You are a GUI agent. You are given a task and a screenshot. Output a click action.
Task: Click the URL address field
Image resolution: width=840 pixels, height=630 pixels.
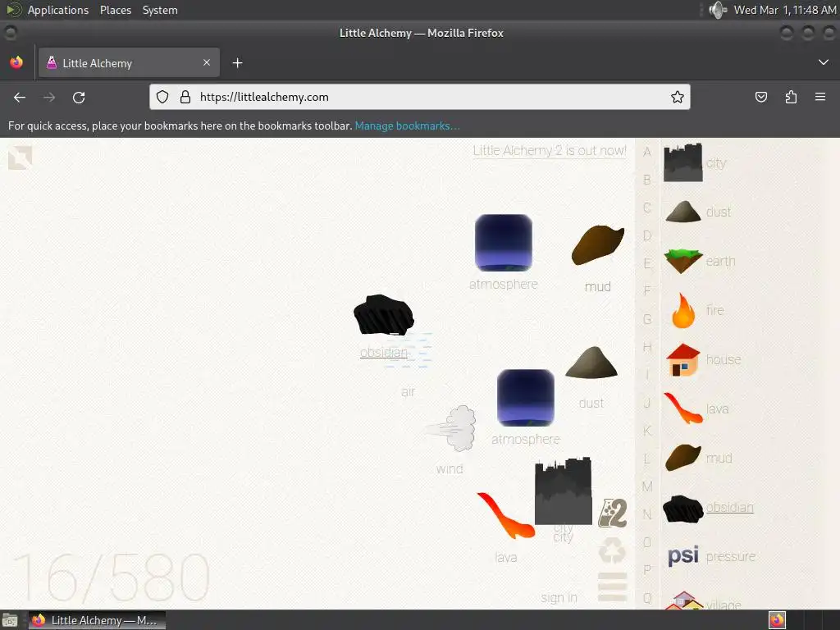click(x=419, y=97)
